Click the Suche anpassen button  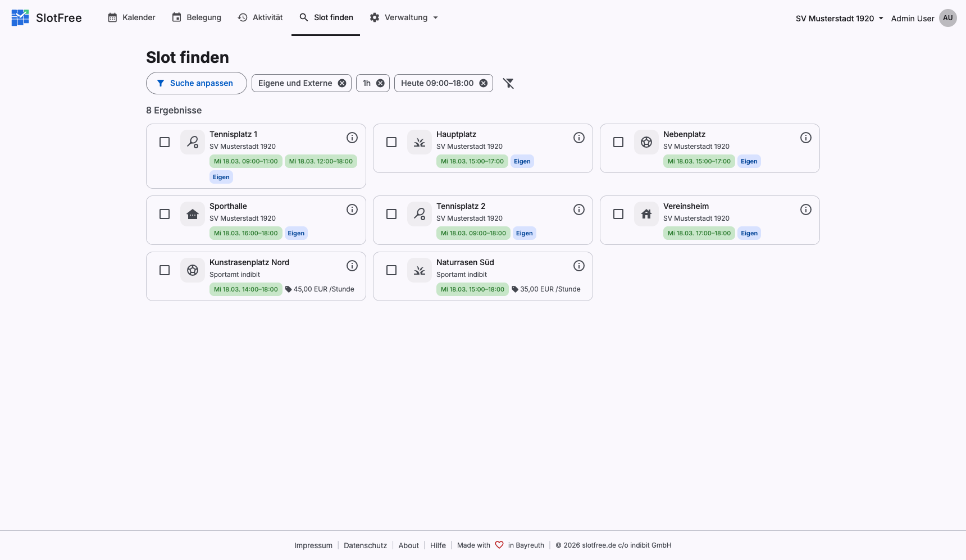point(196,83)
